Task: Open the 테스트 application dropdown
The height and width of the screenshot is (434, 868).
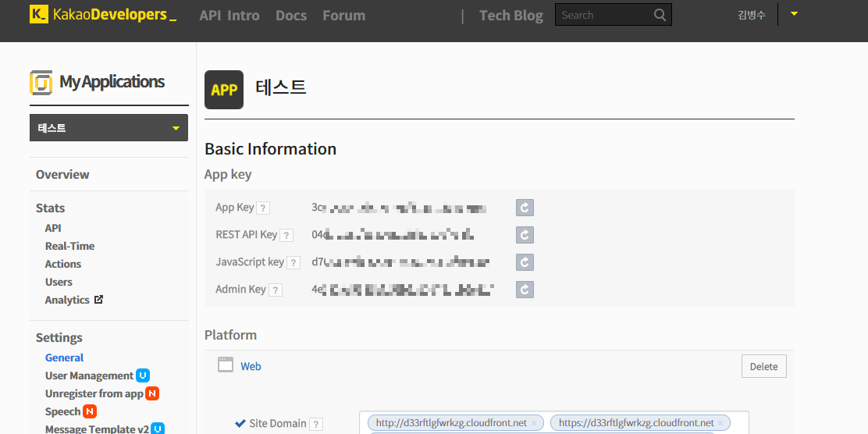Action: click(x=108, y=128)
